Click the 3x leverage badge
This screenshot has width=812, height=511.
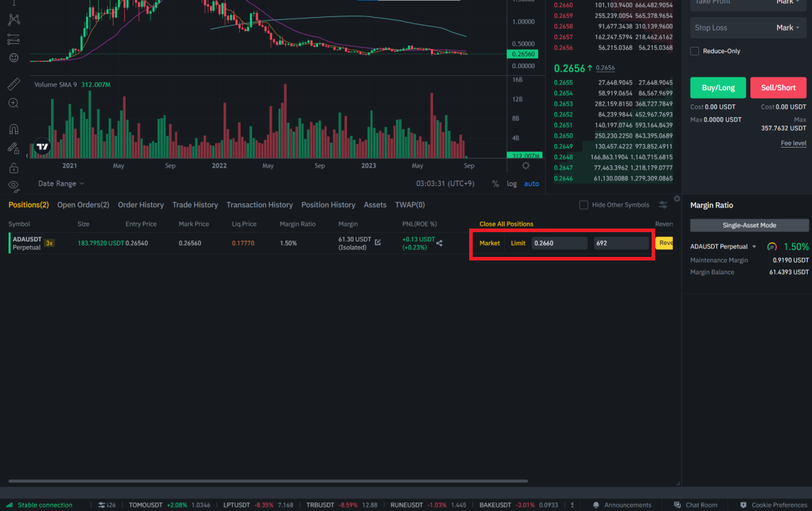click(49, 243)
